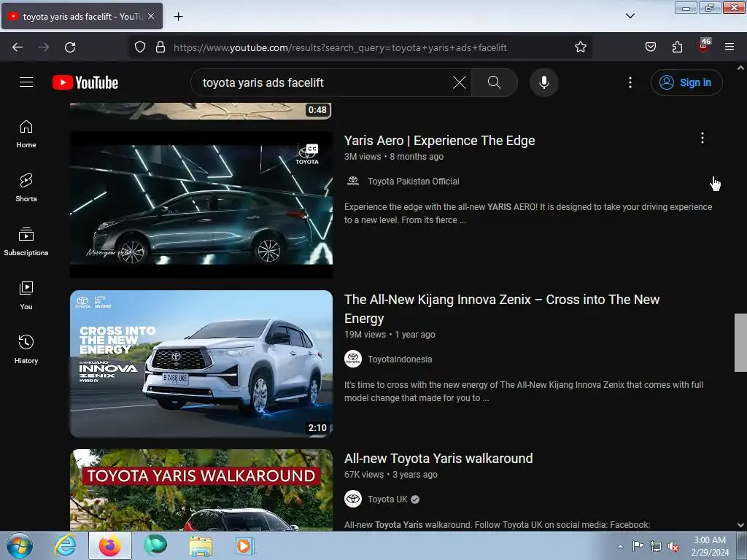This screenshot has width=747, height=560.
Task: Open the Firefox extensions puzzle icon
Action: click(677, 47)
